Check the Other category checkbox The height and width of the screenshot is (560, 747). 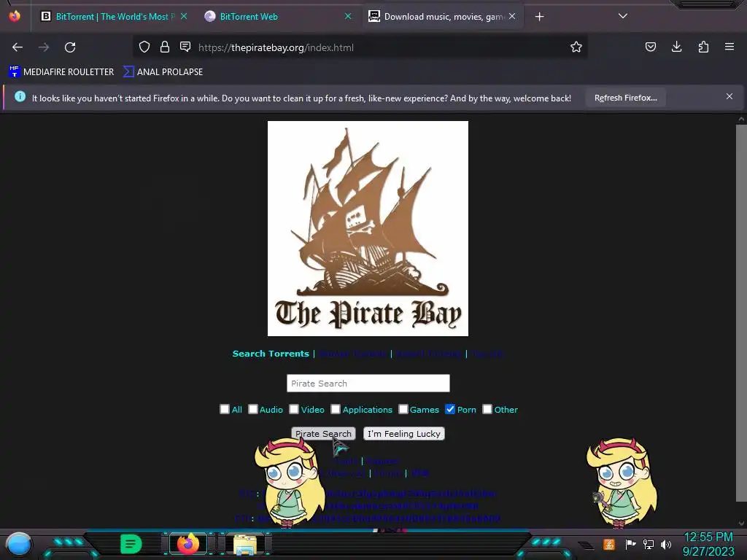tap(487, 409)
